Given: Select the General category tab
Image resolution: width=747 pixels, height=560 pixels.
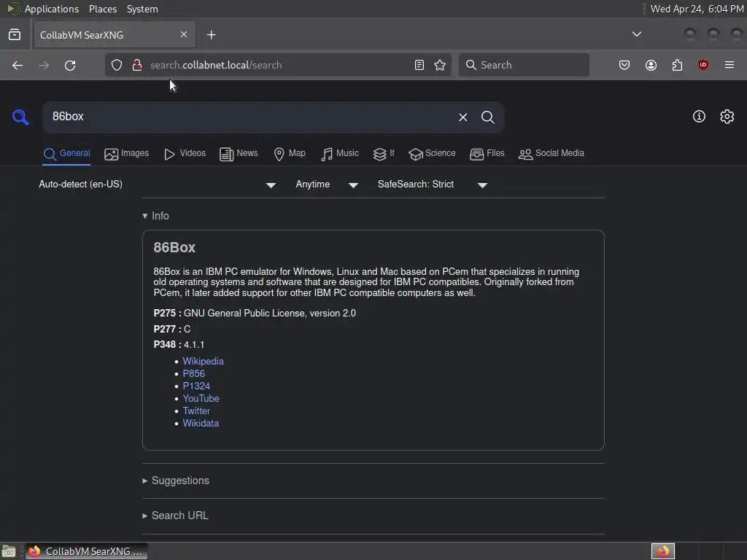Looking at the screenshot, I should tap(66, 153).
